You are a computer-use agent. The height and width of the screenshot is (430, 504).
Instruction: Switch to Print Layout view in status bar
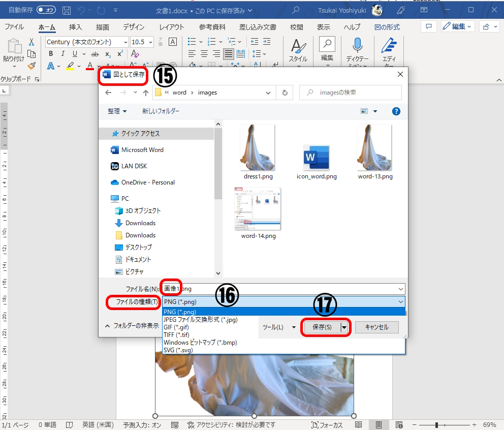(379, 424)
